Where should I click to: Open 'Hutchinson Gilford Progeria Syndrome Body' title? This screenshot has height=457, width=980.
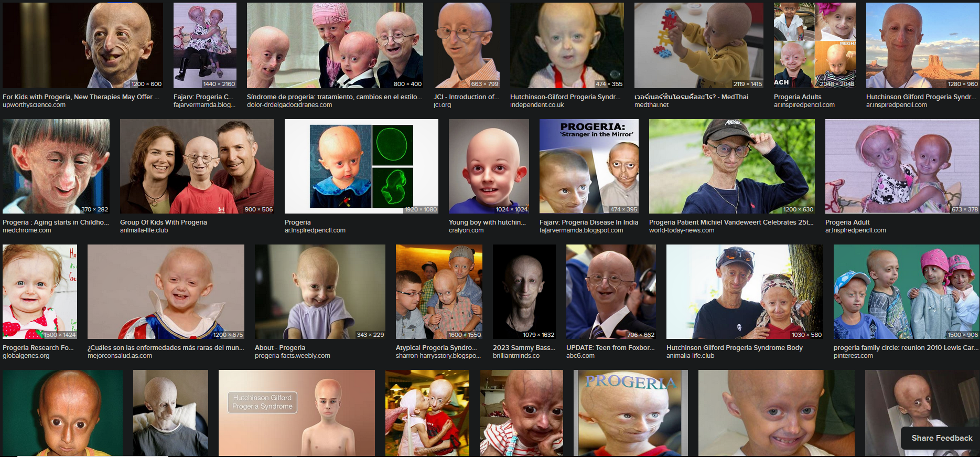coord(735,348)
